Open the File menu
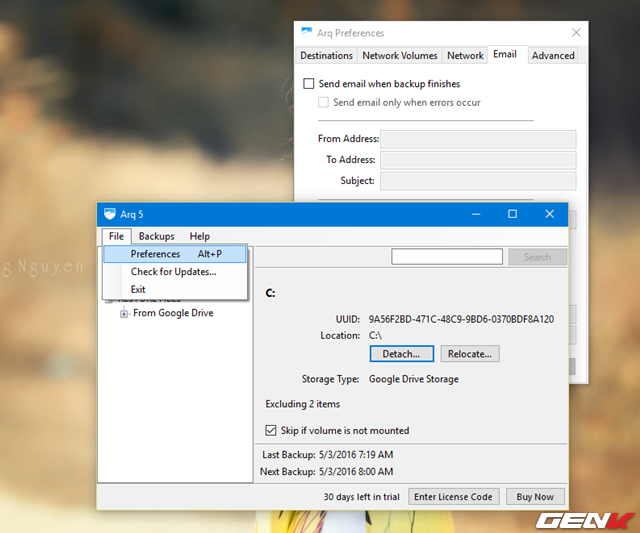Screen dimensions: 640x533 (x=116, y=236)
